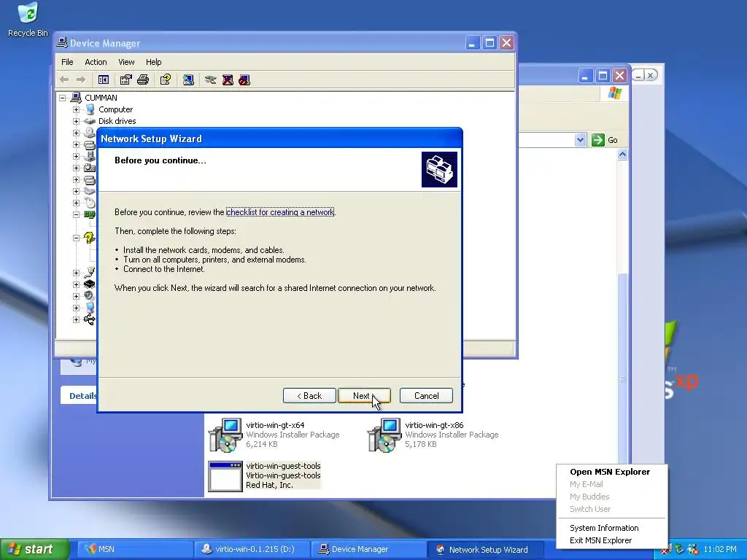
Task: Click the Print icon in Device Manager toolbar
Action: 143,79
